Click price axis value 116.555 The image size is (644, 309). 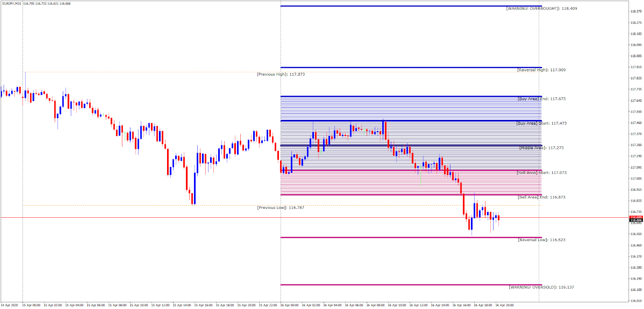636,234
